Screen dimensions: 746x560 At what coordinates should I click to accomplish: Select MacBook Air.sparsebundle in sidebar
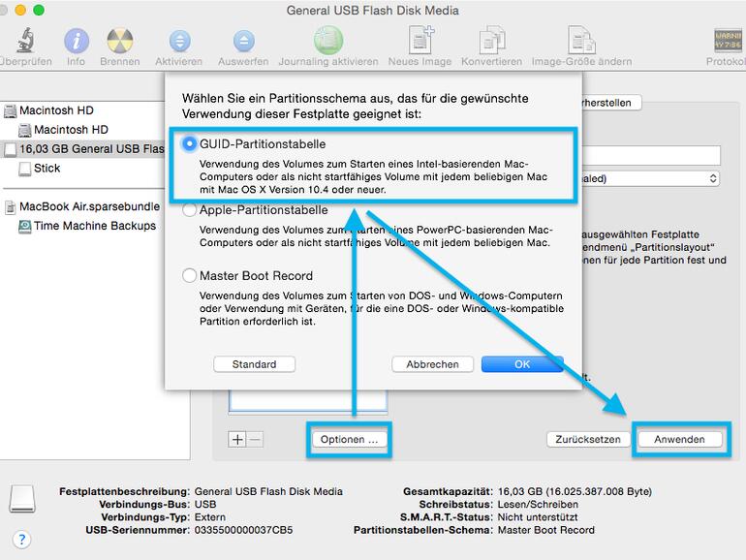pos(83,206)
